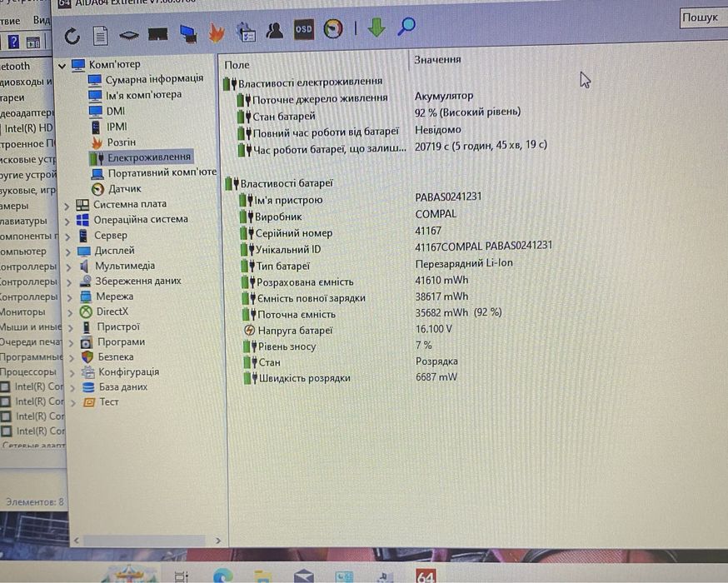Select the Властивості батареї group header
728x583 pixels.
click(x=280, y=184)
